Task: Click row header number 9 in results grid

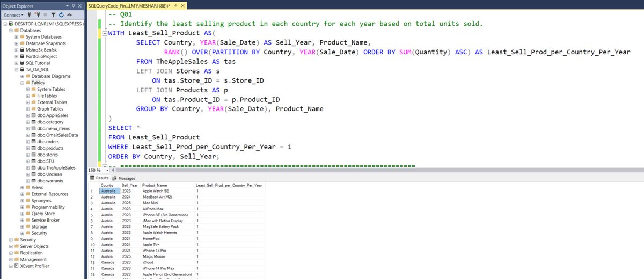Action: coord(93,238)
